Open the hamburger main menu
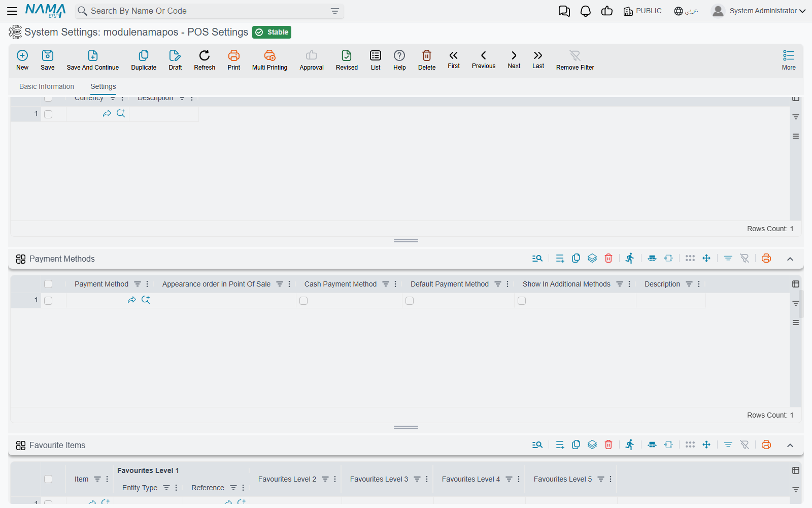The height and width of the screenshot is (508, 812). pyautogui.click(x=12, y=11)
